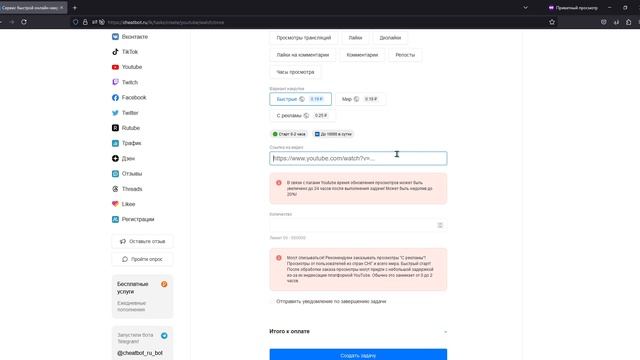Select the Быстрые boost variant
Image resolution: width=640 pixels, height=360 pixels.
[300, 99]
